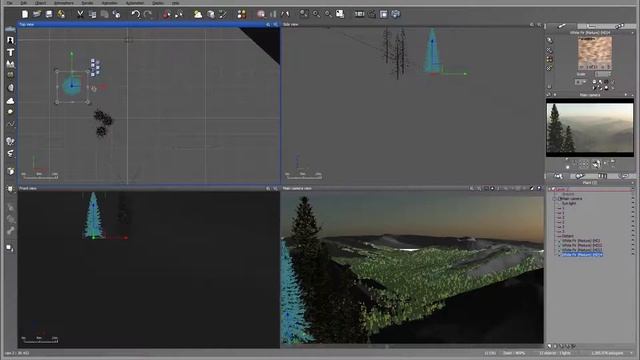Open the Display menu
Viewport: 640px width, 360px height.
click(x=158, y=2)
